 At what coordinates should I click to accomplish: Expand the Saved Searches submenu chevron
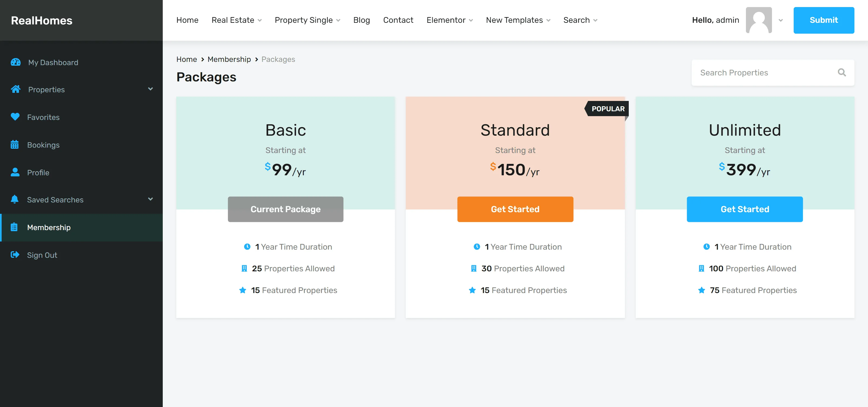coord(150,199)
